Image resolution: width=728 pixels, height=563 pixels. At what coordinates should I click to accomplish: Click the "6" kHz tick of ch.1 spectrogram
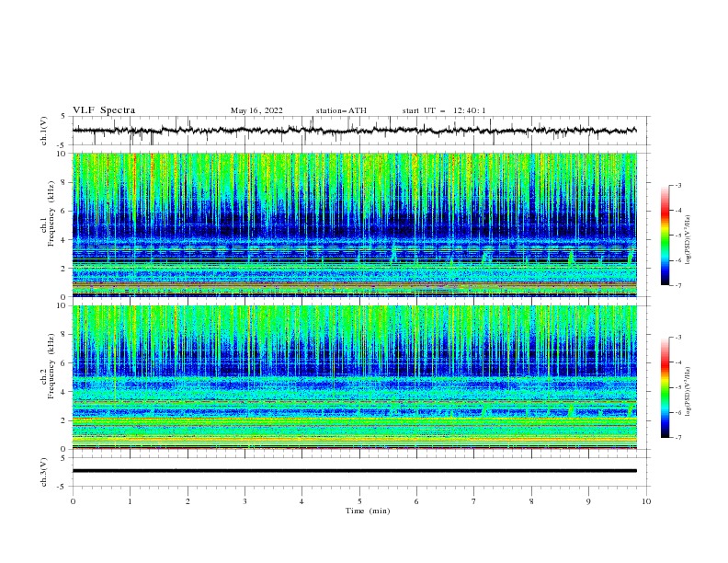pos(65,211)
